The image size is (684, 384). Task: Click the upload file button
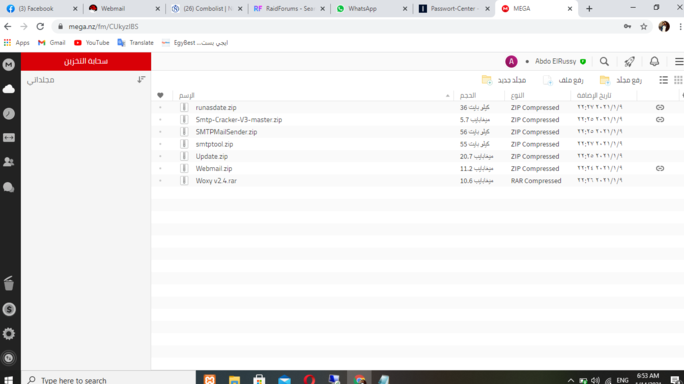563,80
